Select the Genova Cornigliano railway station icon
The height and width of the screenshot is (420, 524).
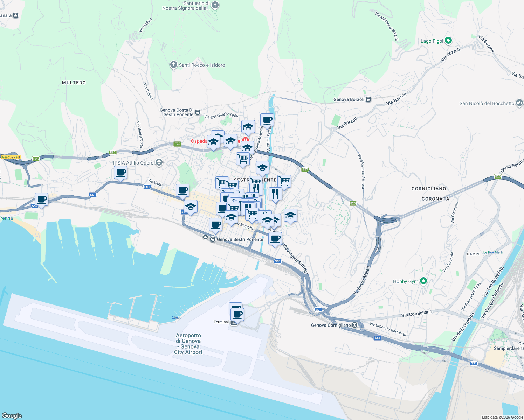pyautogui.click(x=354, y=325)
